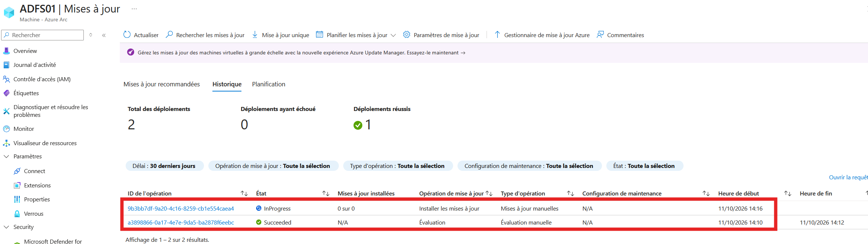Collapse the Security section
The height and width of the screenshot is (244, 868).
point(6,227)
